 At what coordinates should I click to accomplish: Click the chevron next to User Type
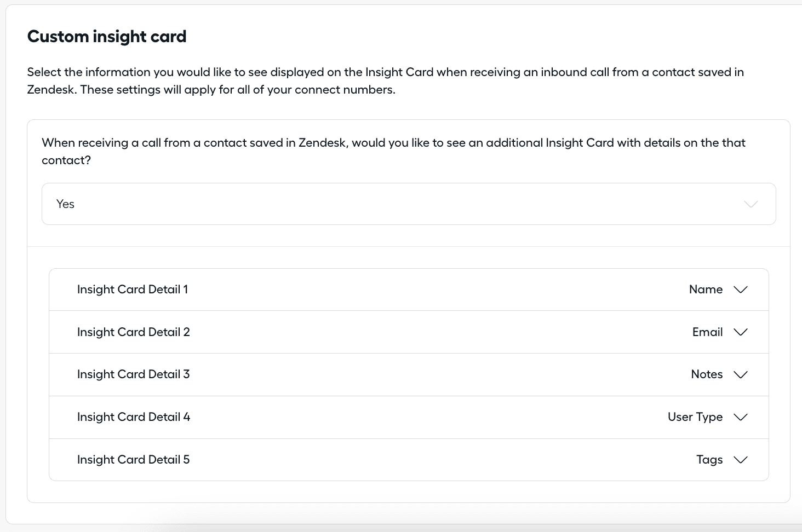click(x=741, y=417)
